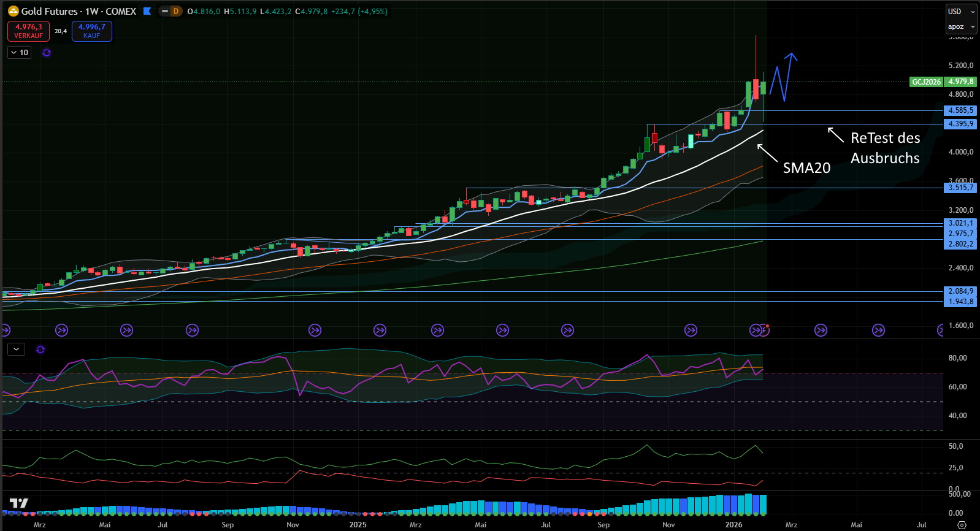This screenshot has width=980, height=531.
Task: Select the SMA20 text annotation
Action: [806, 168]
